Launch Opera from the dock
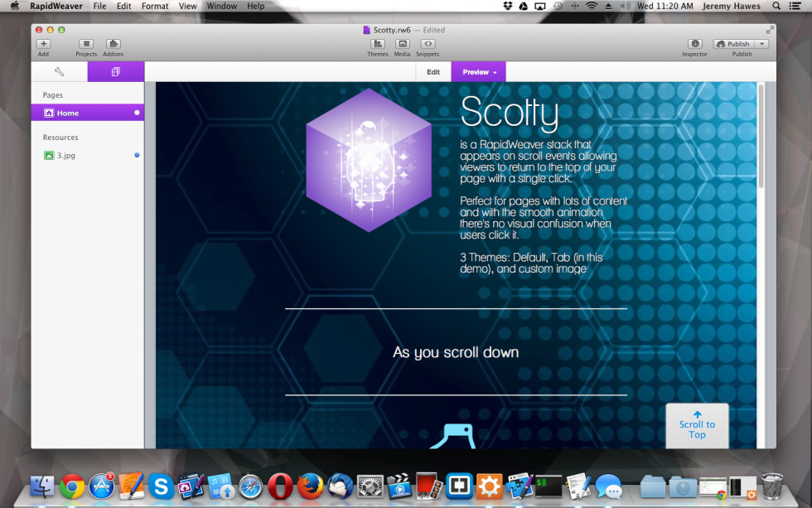Viewport: 812px width, 508px height. [x=280, y=486]
